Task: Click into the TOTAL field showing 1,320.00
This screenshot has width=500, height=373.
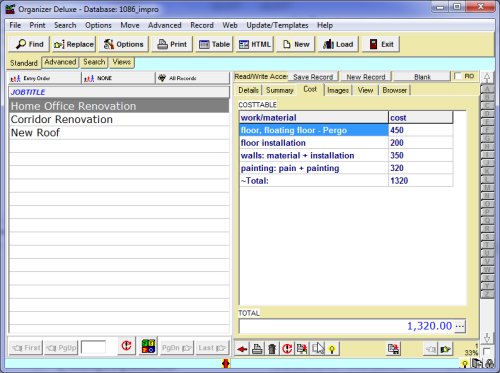Action: point(346,326)
